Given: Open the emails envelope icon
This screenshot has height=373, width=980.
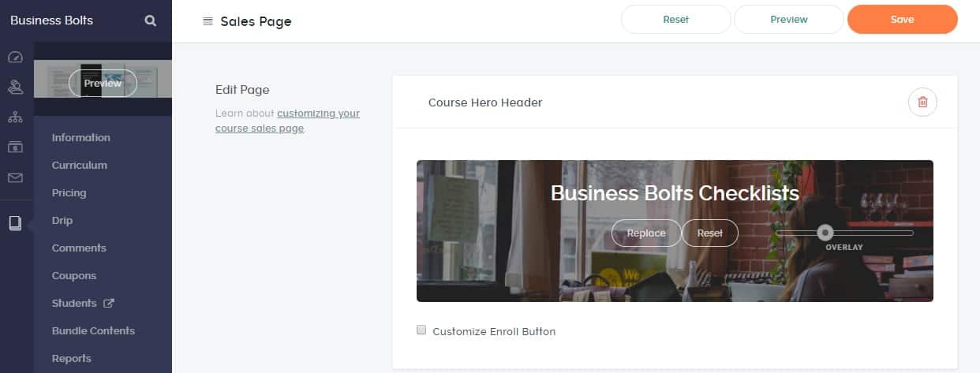Looking at the screenshot, I should [15, 178].
